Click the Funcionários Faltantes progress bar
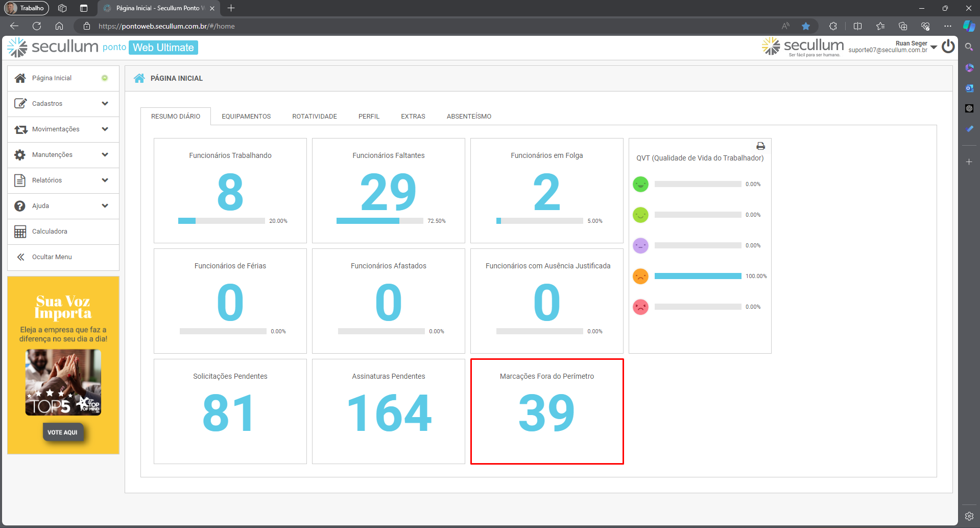The width and height of the screenshot is (980, 528). 379,221
